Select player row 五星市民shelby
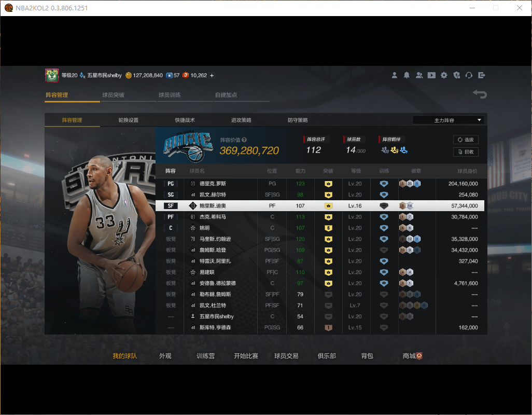Viewport: 532px width, 415px height. (x=319, y=316)
